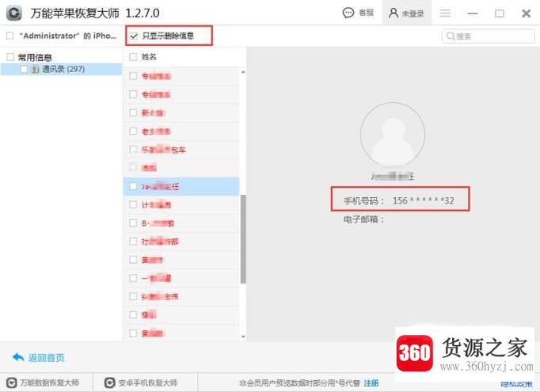Click the contact list scrollbar thumb
540x392 pixels.
[243, 239]
